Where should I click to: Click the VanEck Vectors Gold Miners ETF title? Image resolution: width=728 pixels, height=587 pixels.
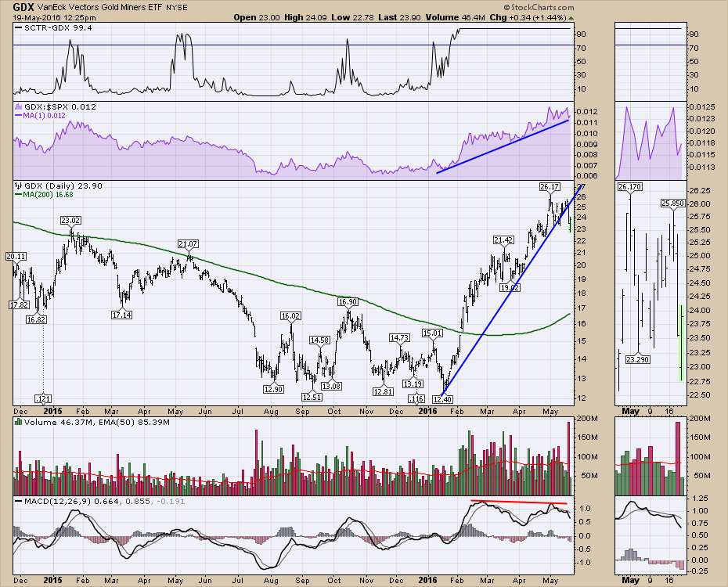click(99, 7)
